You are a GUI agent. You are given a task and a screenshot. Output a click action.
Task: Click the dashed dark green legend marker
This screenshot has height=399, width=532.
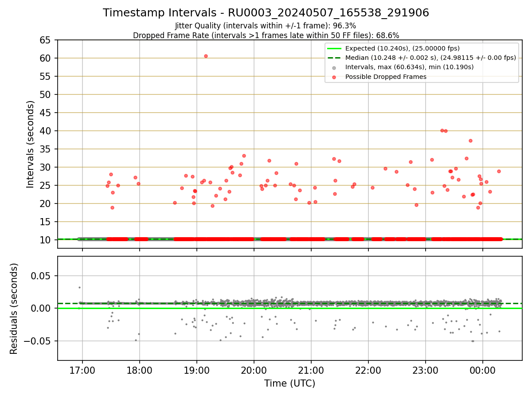pyautogui.click(x=334, y=58)
